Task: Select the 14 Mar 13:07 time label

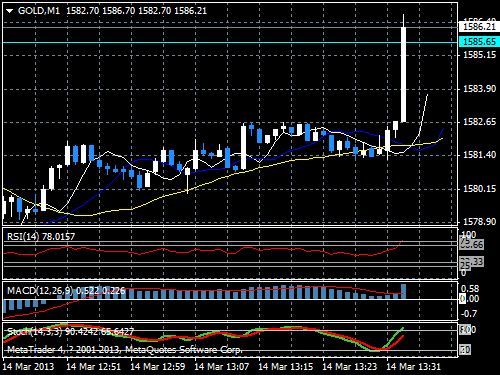Action: coord(222,367)
